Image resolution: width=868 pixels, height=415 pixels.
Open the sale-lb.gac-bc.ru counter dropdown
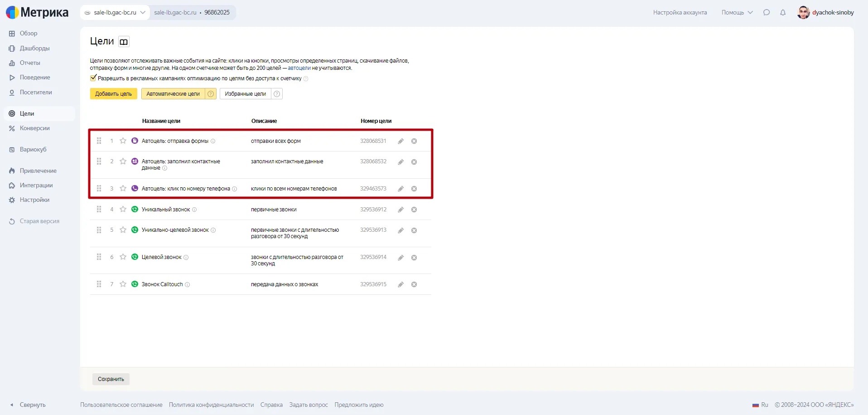[115, 13]
